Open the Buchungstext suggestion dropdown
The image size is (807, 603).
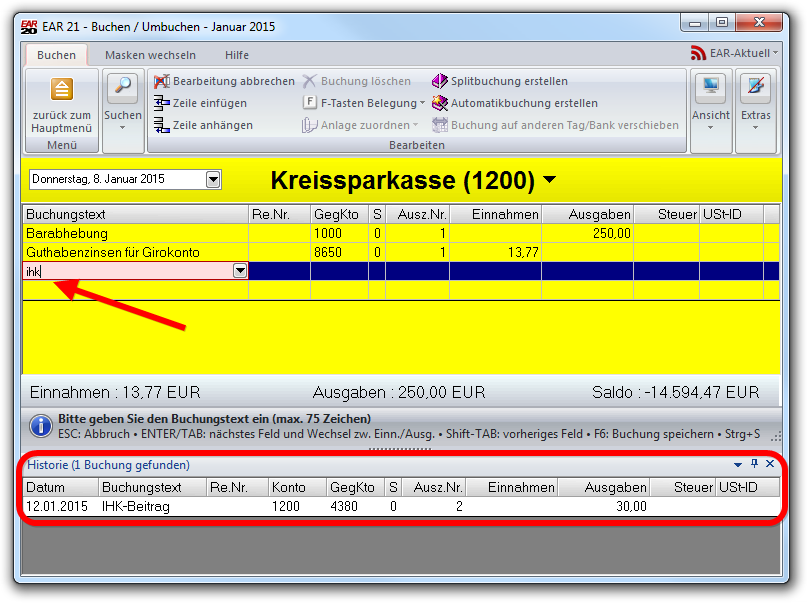point(240,271)
